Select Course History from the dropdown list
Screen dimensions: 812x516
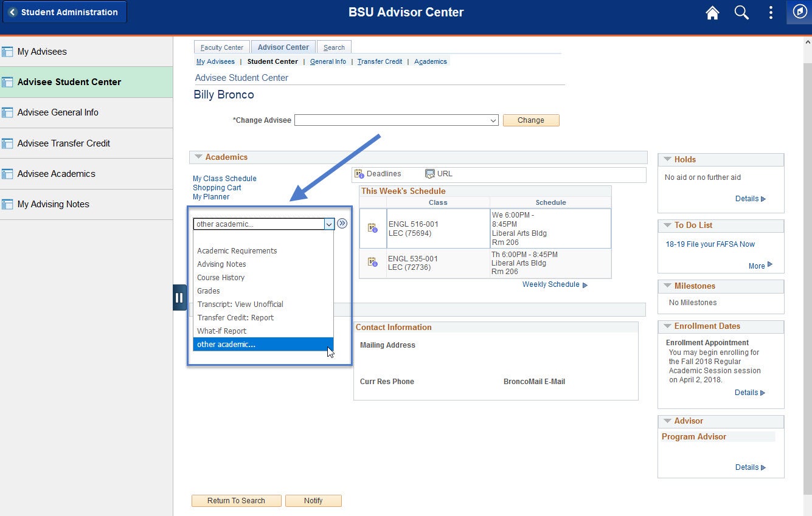(x=263, y=278)
